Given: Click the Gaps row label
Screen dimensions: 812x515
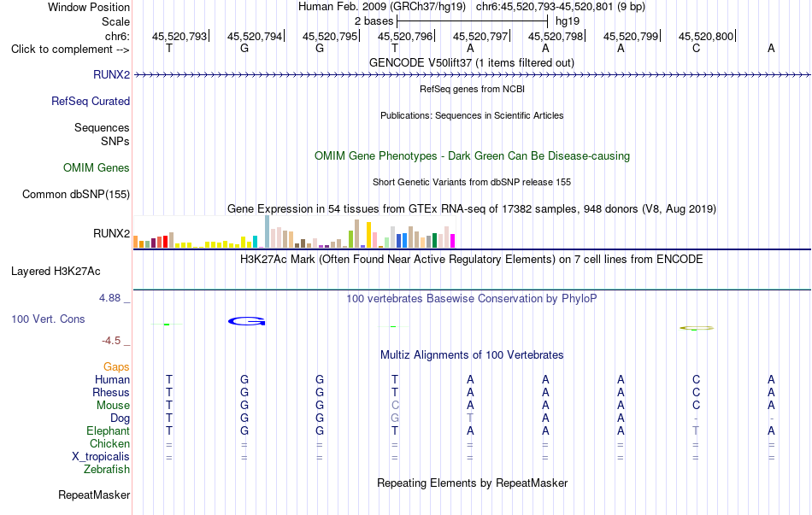Looking at the screenshot, I should point(116,367).
